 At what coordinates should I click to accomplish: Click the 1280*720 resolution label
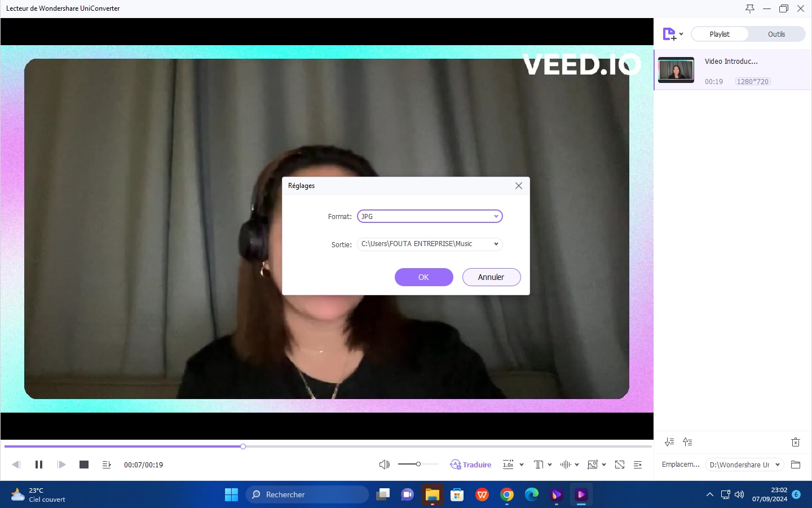point(753,81)
